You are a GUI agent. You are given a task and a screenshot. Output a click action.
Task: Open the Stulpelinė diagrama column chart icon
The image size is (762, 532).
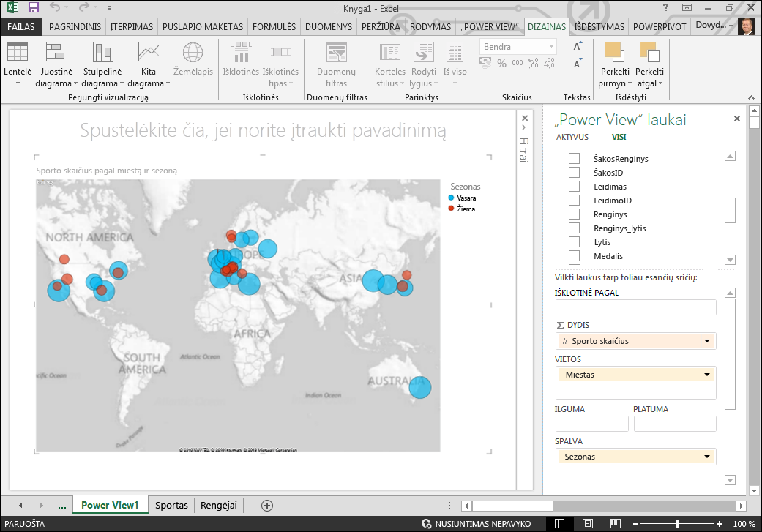[x=102, y=52]
